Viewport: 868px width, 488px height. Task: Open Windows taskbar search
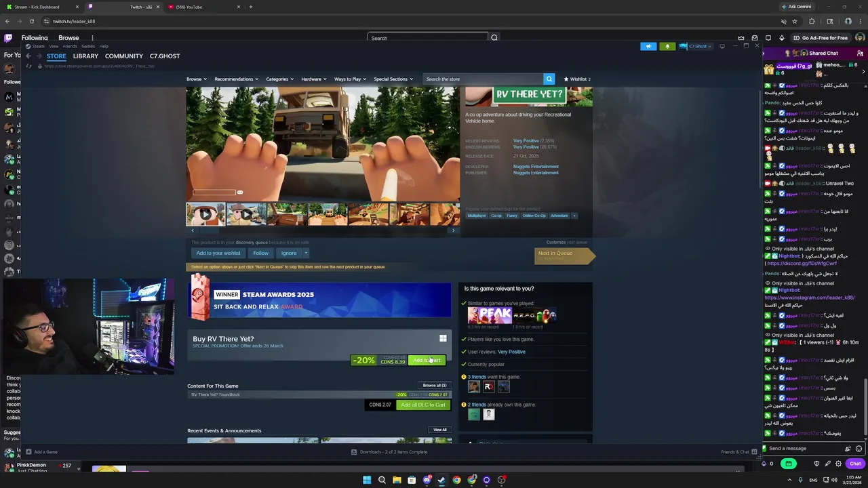382,480
